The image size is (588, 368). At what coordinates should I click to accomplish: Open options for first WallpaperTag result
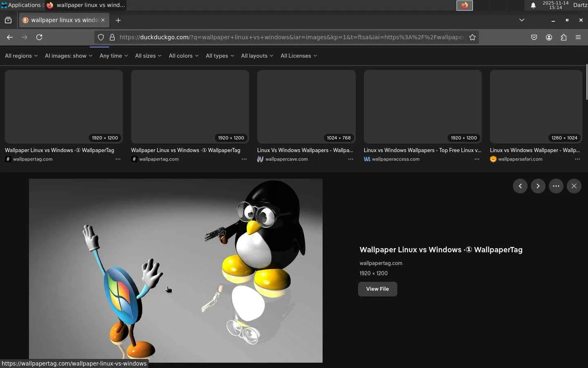click(118, 159)
